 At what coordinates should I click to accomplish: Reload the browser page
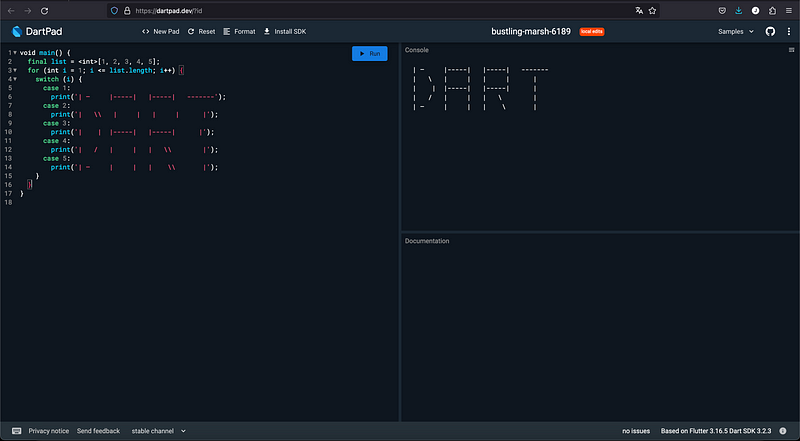coord(44,11)
